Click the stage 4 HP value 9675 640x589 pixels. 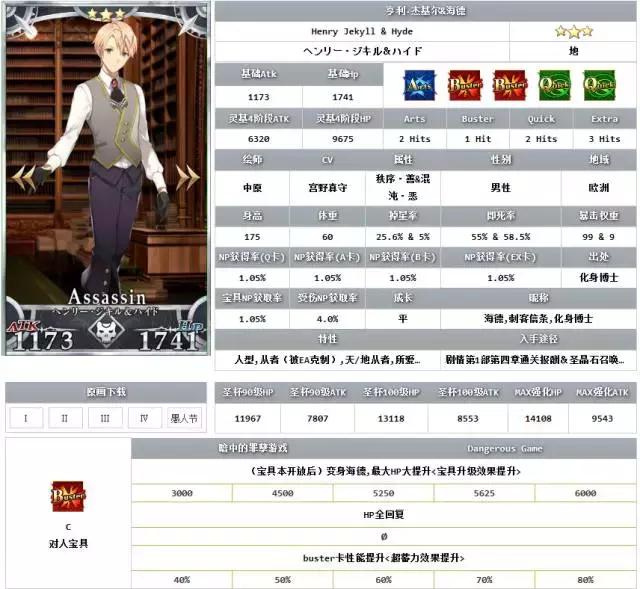point(343,139)
